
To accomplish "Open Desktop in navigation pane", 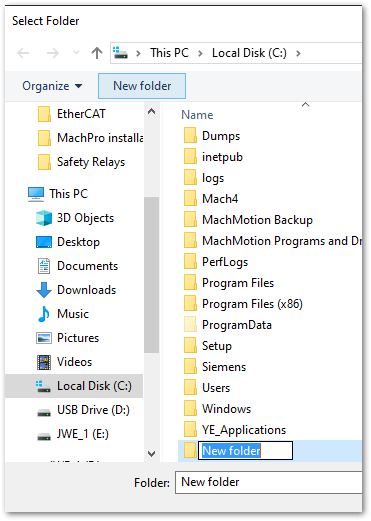I will 68,242.
